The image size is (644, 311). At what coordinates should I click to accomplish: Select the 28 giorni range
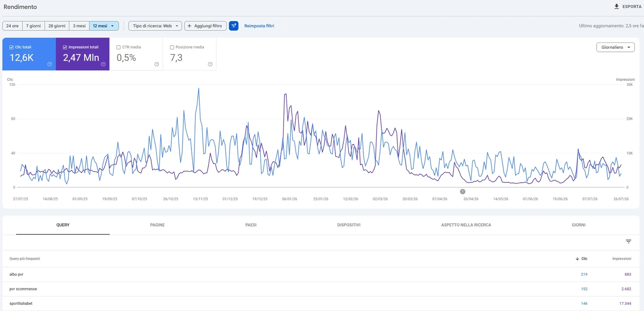pyautogui.click(x=57, y=26)
